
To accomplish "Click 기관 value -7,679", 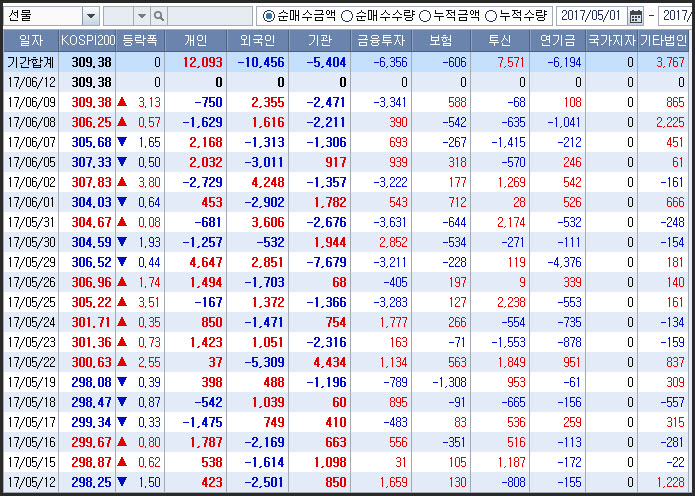I will point(326,262).
